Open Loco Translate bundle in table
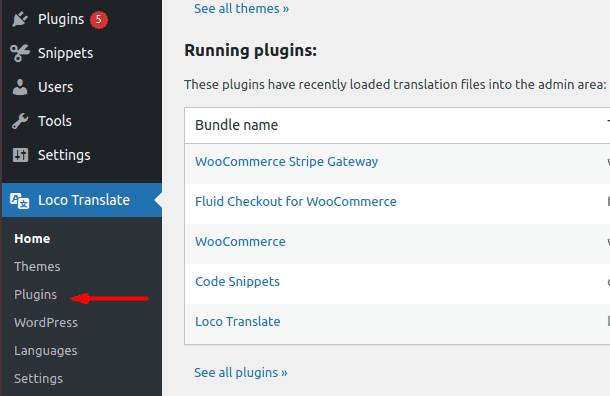The height and width of the screenshot is (396, 610). (x=238, y=322)
